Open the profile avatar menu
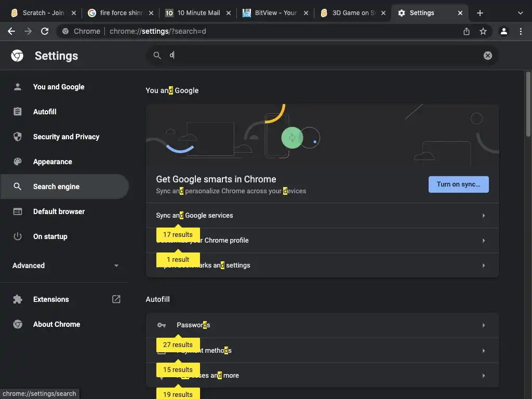 pyautogui.click(x=504, y=31)
